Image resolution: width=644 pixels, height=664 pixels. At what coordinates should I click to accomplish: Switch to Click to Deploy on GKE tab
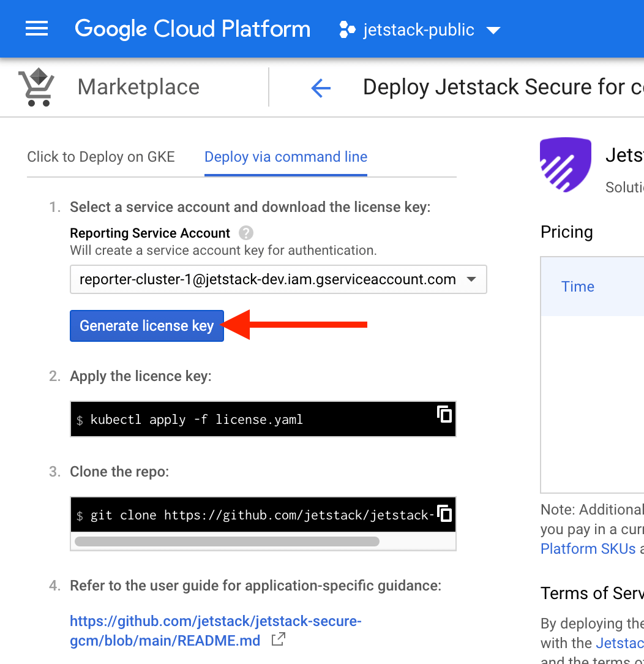[x=101, y=157]
